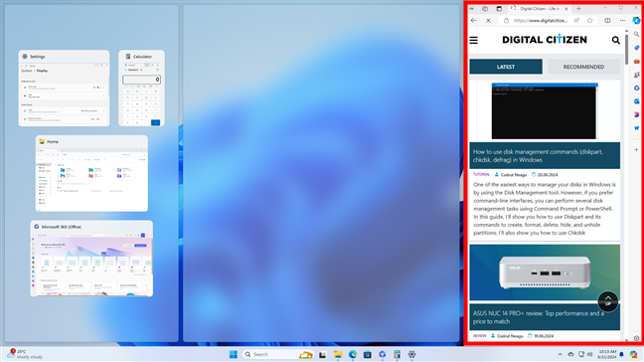
Task: Open the Windows Start menu
Action: click(234, 354)
